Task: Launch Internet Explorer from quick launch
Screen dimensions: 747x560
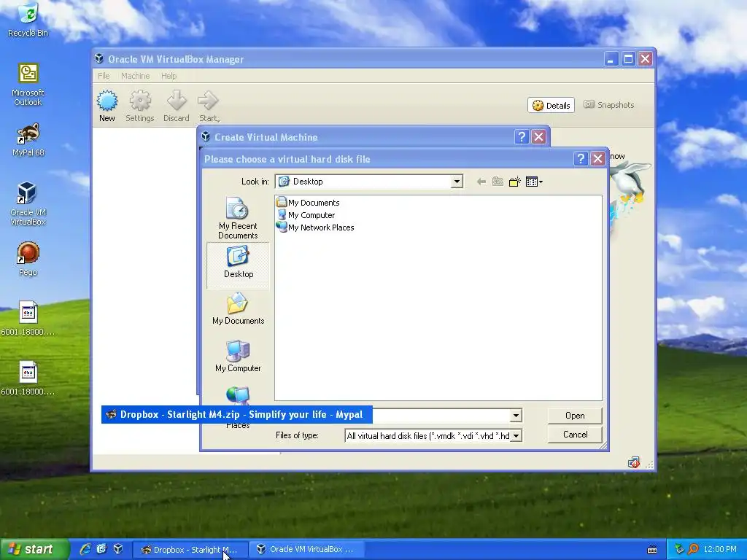Action: click(x=85, y=549)
